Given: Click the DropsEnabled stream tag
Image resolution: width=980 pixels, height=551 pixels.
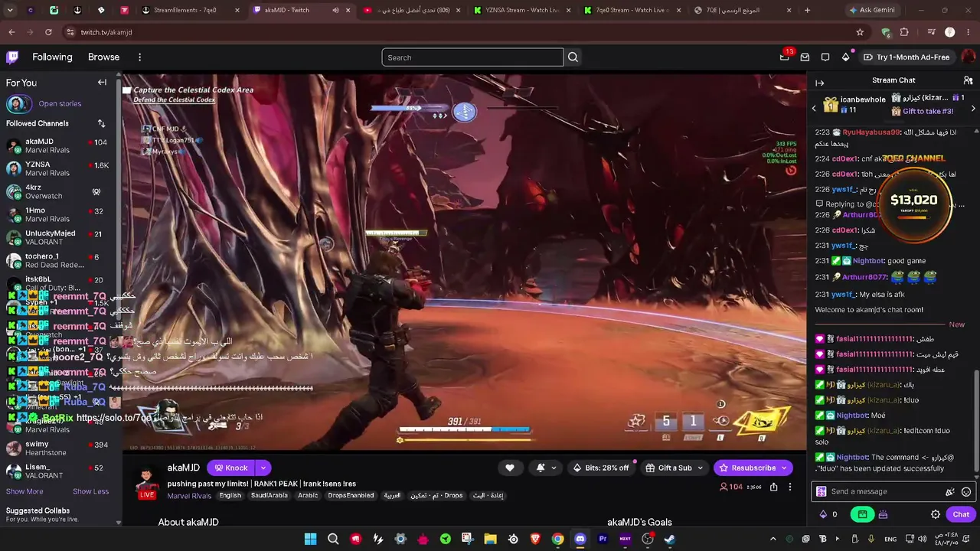Looking at the screenshot, I should [351, 496].
